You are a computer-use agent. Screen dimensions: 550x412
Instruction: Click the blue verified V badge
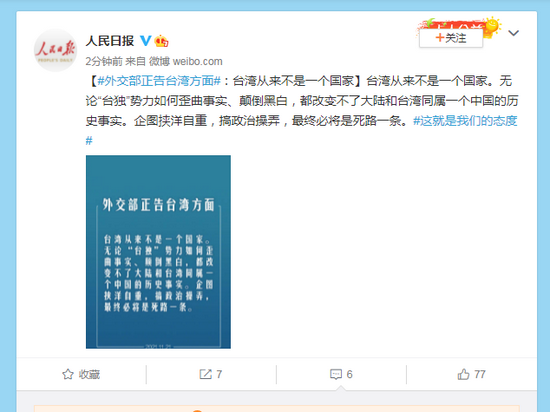pos(146,41)
